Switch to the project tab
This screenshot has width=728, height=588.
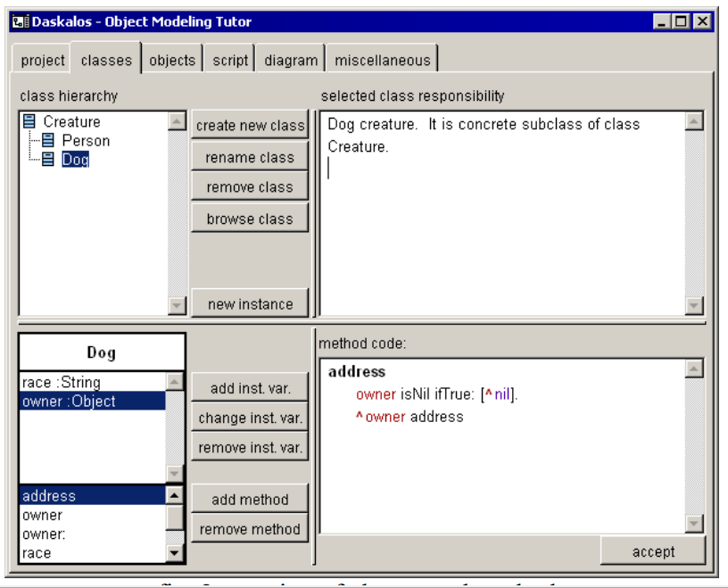pyautogui.click(x=42, y=60)
